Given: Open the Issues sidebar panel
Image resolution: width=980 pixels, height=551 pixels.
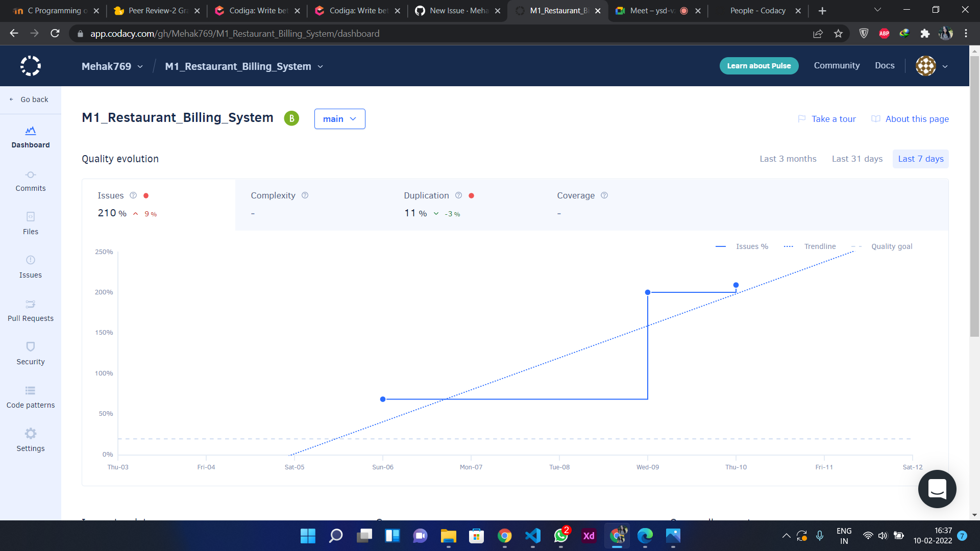Looking at the screenshot, I should click(31, 268).
